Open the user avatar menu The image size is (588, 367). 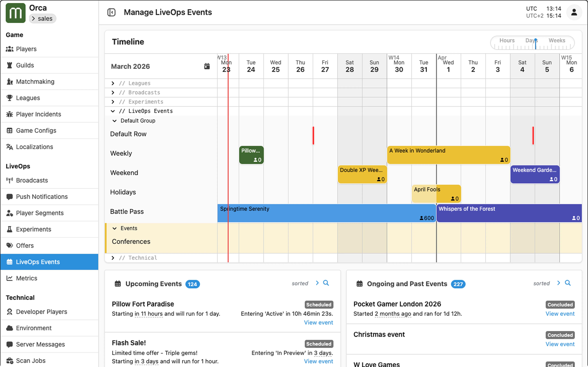click(x=574, y=12)
